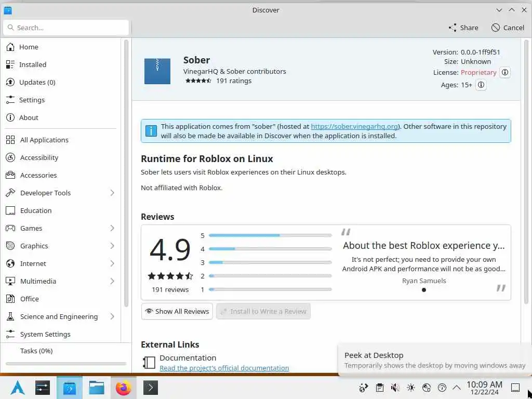Click the Games controller icon
The width and height of the screenshot is (532, 399).
coord(10,228)
